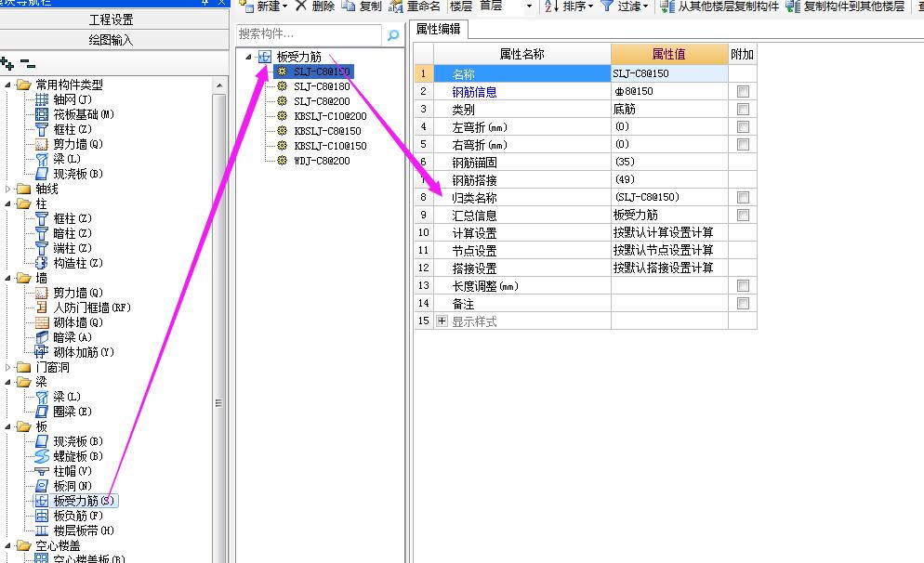Select component KBSLJ-C8@150

point(327,131)
